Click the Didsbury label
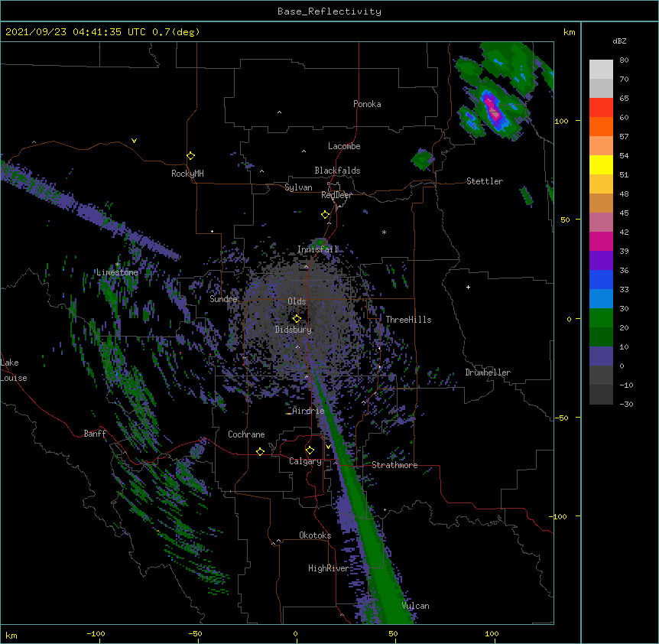The image size is (659, 644). (294, 330)
